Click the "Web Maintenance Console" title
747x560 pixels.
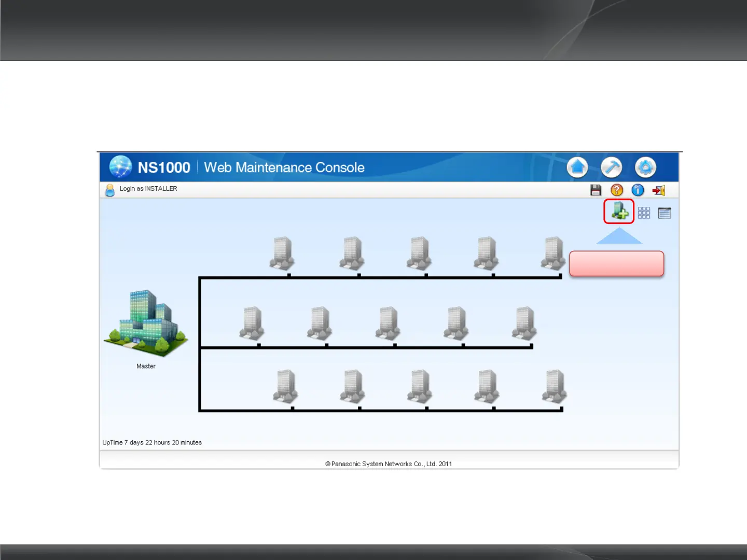click(x=284, y=167)
